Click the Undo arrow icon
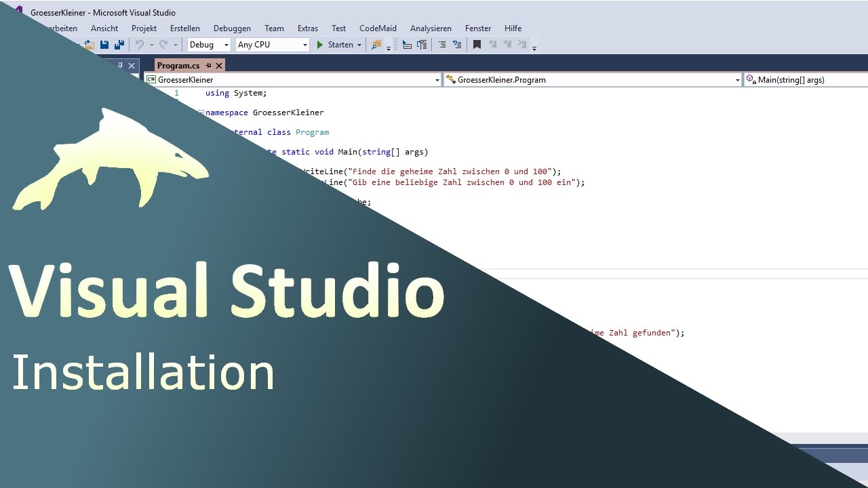The width and height of the screenshot is (868, 488). click(x=140, y=45)
